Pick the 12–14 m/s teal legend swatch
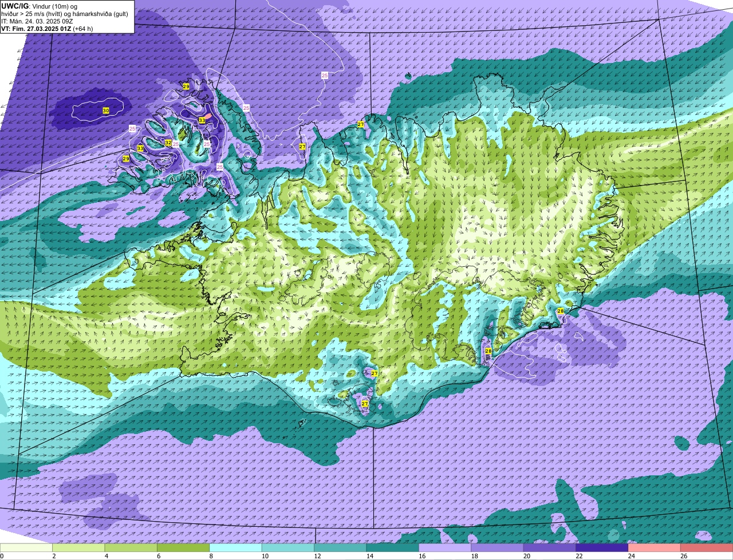The height and width of the screenshot is (560, 733). [340, 547]
